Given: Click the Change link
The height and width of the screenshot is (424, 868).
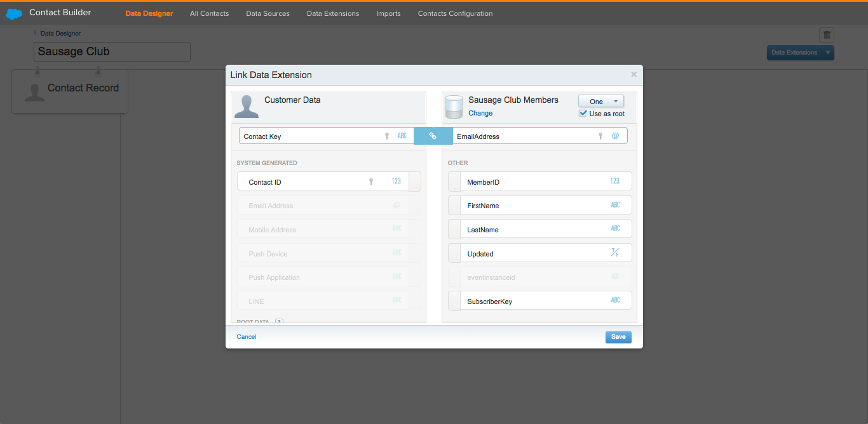Looking at the screenshot, I should tap(480, 113).
